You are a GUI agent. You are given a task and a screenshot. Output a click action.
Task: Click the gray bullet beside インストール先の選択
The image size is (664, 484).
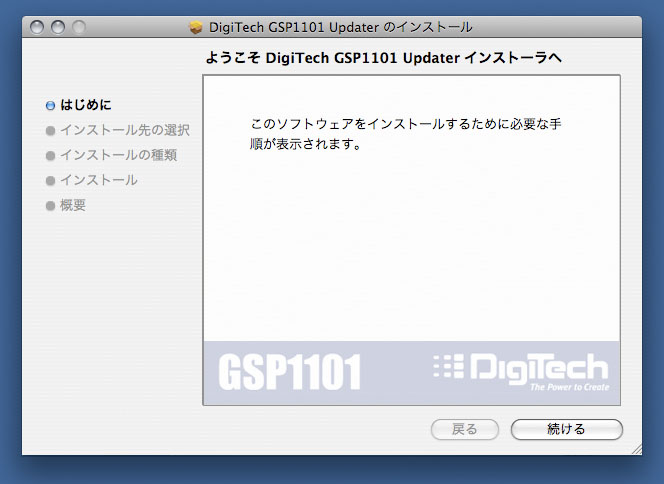click(50, 131)
